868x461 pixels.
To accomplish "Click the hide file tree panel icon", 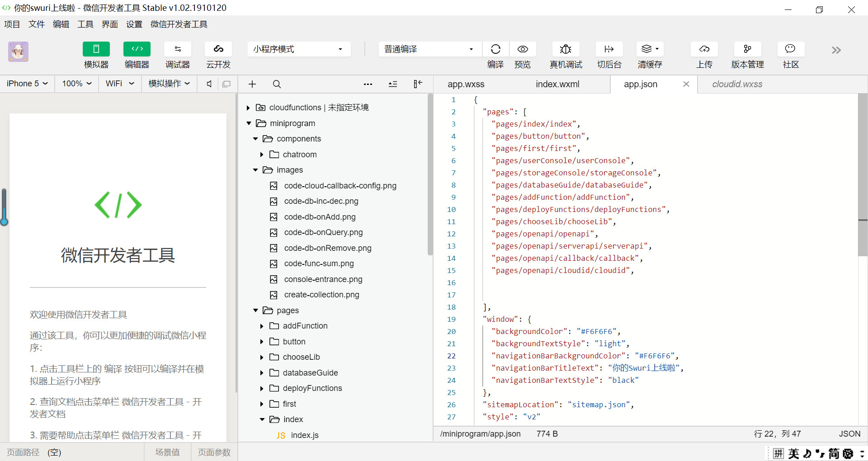I will point(418,84).
